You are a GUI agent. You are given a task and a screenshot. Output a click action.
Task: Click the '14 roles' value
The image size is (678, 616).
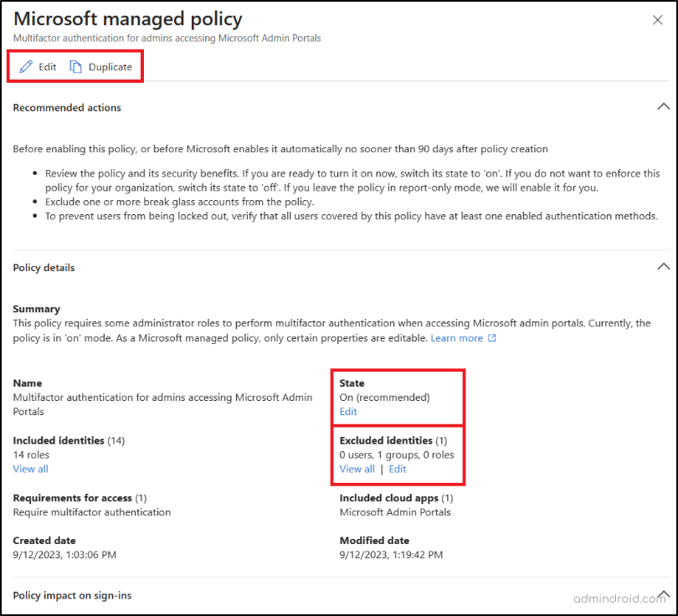(x=31, y=454)
